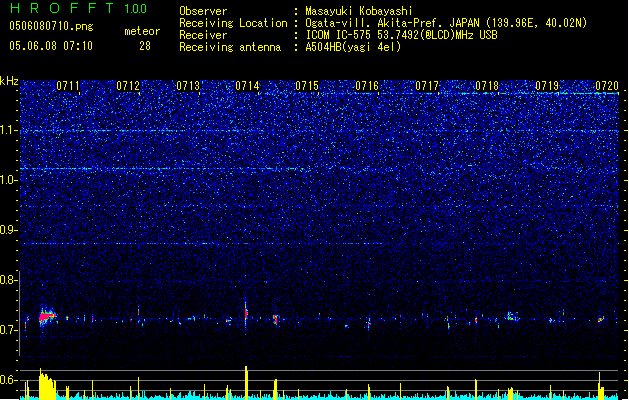Click the tall meteor echo streak at 0714
The width and height of the screenshot is (629, 400).
(x=246, y=312)
